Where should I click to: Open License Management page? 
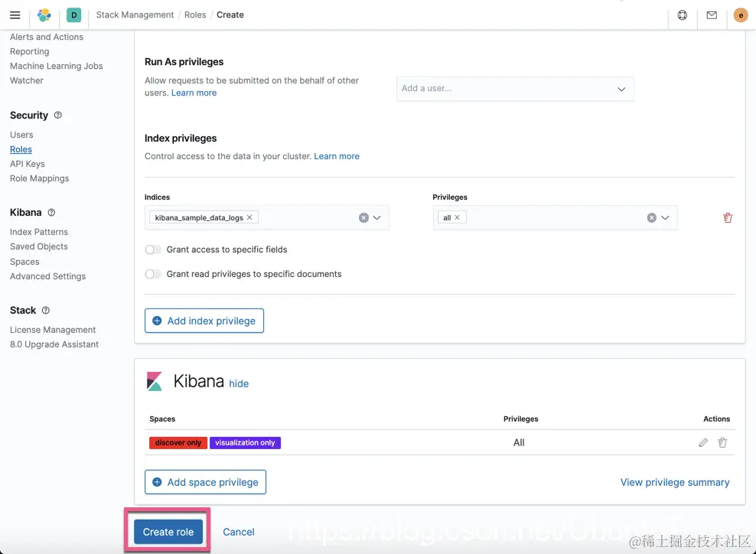pos(53,329)
